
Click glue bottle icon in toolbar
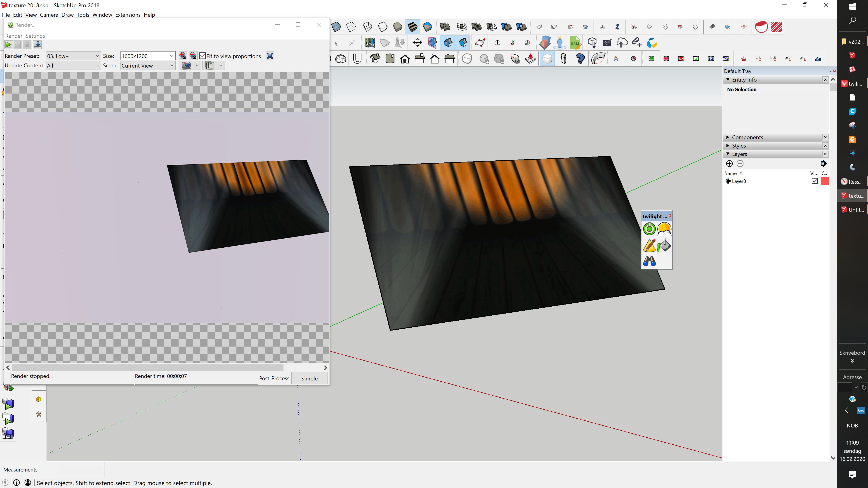click(616, 59)
